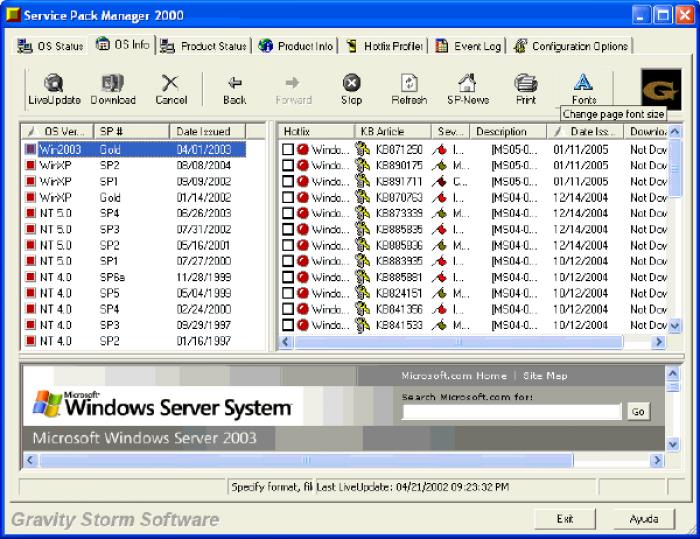The height and width of the screenshot is (539, 700).
Task: Click the red square icon beside NT 4.0 SP6a
Action: [x=30, y=277]
